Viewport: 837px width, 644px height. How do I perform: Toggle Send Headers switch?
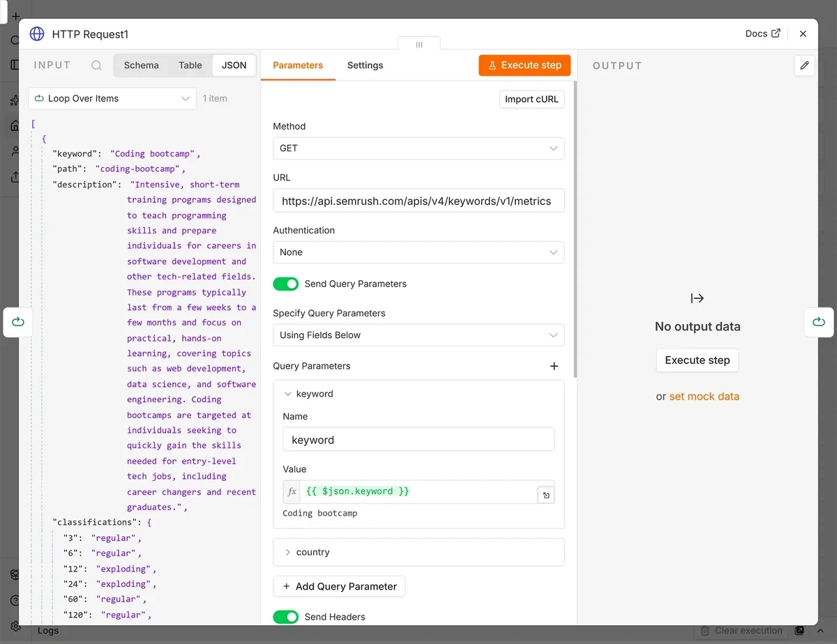coord(285,617)
